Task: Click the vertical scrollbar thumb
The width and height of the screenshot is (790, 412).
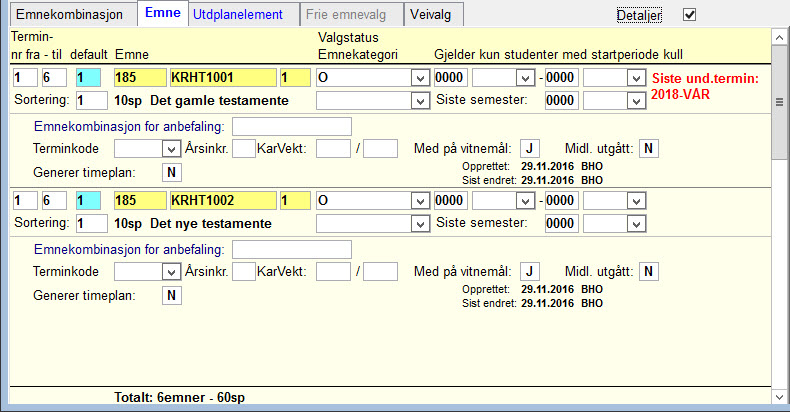Action: [779, 103]
